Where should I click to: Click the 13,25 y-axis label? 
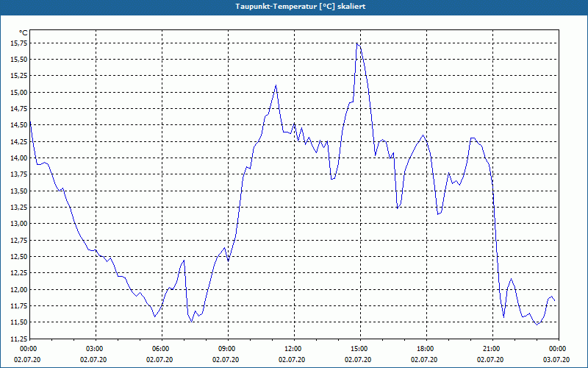(20, 208)
